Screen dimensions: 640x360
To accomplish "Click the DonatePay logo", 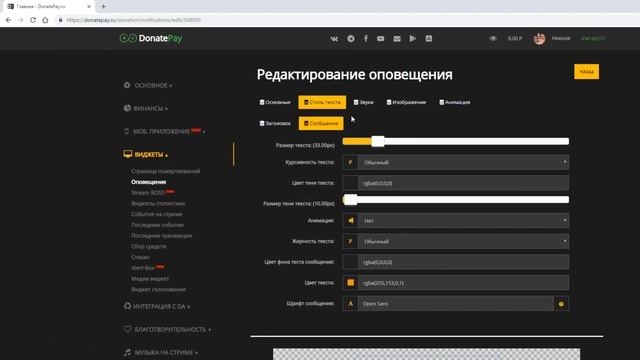I will coord(151,38).
